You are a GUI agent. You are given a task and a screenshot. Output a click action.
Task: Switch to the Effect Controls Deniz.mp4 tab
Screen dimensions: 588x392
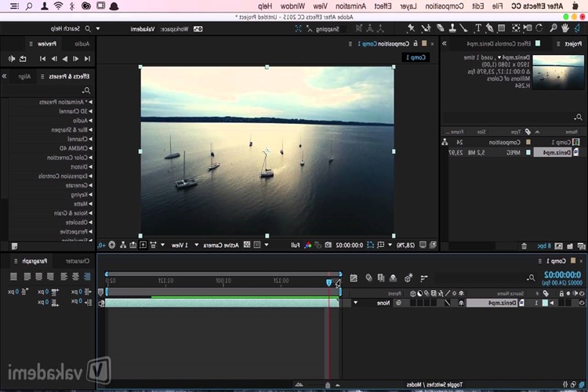[x=499, y=44]
